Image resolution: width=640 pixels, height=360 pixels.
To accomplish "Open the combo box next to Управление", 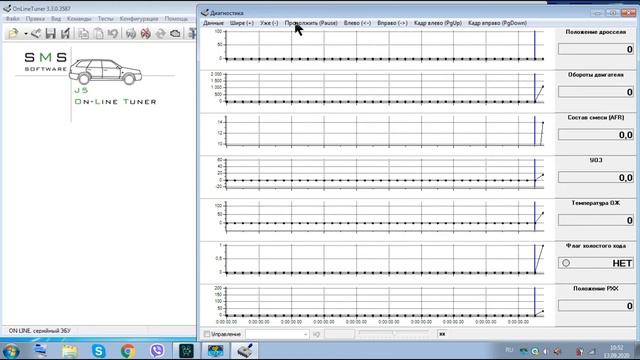I will [277, 334].
